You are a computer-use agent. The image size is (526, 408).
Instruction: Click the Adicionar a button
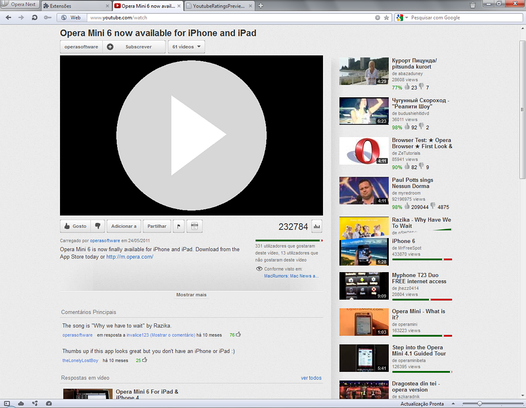click(123, 226)
